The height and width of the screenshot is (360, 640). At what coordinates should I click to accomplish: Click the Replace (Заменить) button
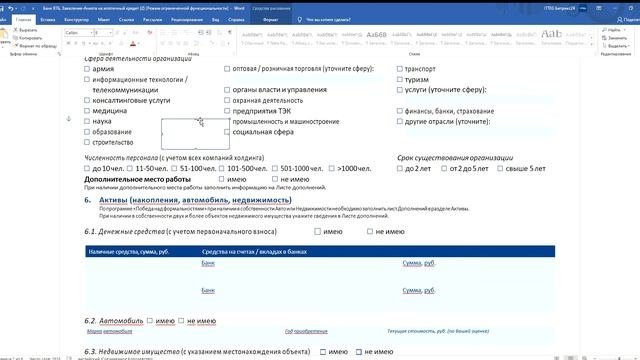pyautogui.click(x=615, y=38)
